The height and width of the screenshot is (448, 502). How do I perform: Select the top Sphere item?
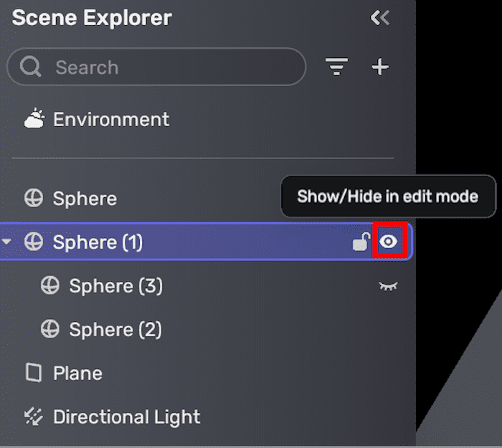85,199
